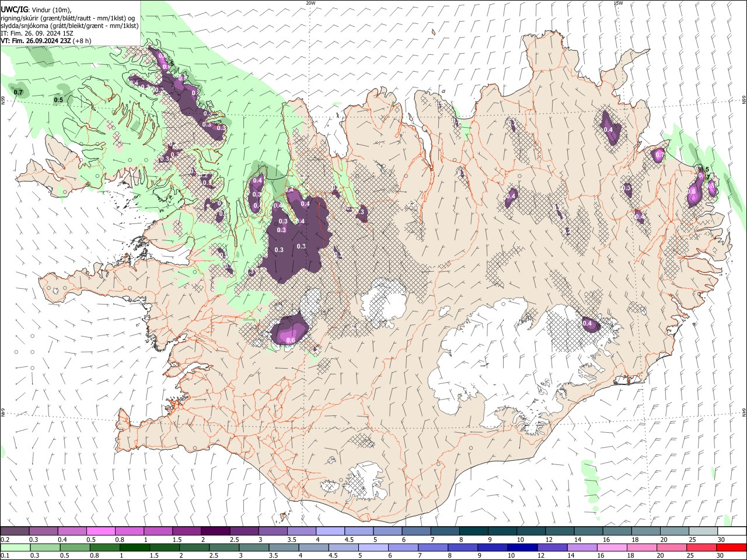Click the slate blue 7 snow legend swatch

pyautogui.click(x=445, y=531)
